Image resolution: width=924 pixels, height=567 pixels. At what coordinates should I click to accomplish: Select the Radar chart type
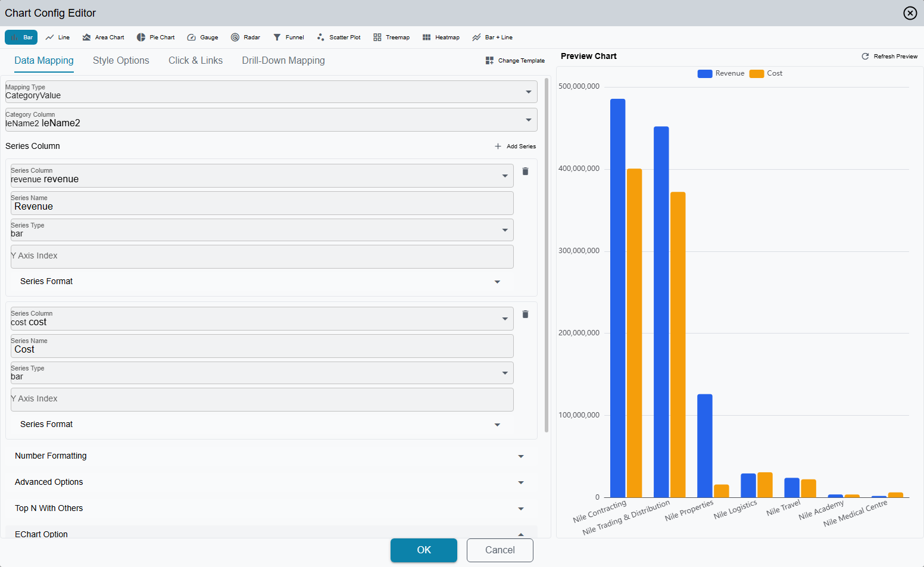245,38
